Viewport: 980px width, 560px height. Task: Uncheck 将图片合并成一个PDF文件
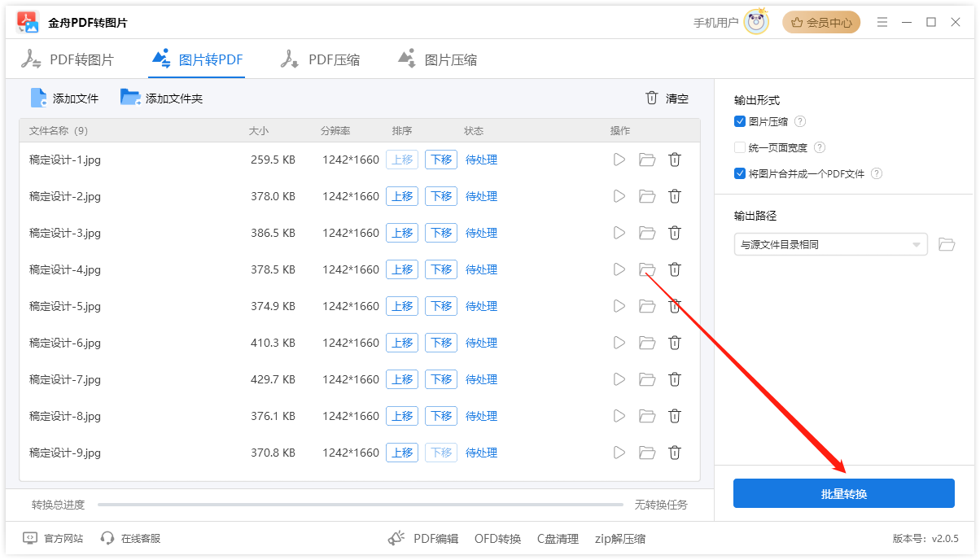(x=739, y=173)
